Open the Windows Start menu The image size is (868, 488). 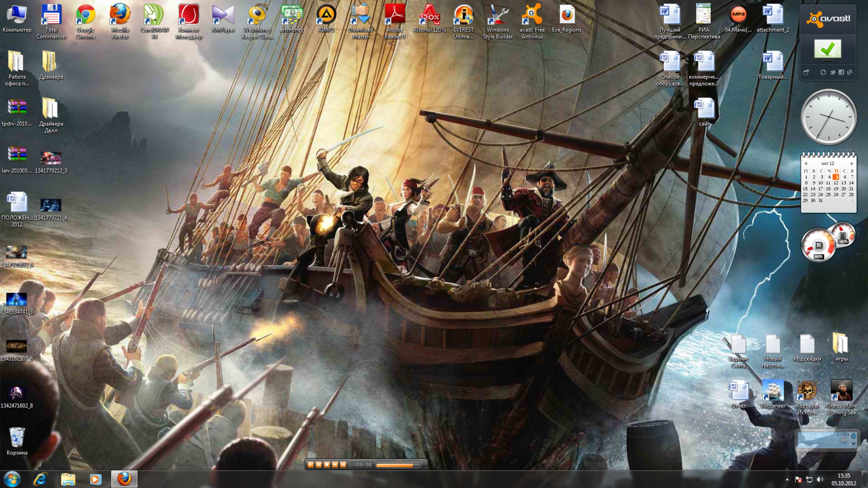(12, 479)
